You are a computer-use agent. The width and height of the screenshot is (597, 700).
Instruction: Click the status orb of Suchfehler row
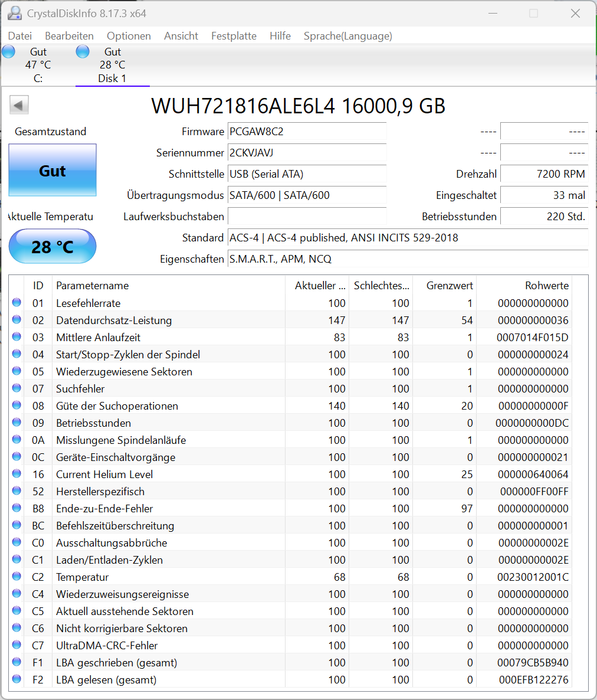point(17,388)
